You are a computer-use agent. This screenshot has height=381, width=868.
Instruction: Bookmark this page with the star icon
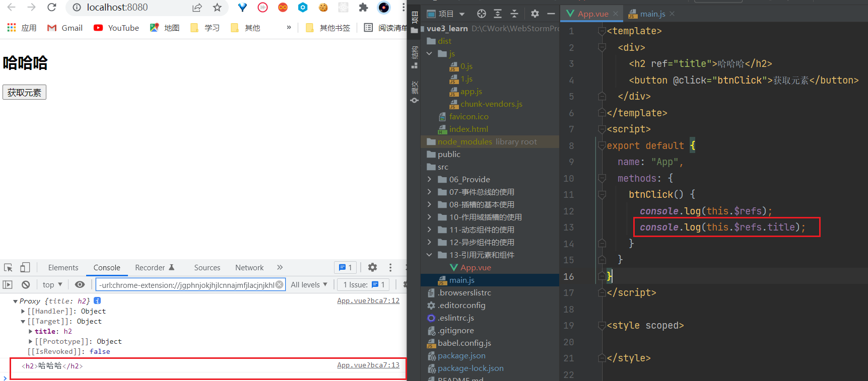tap(217, 7)
